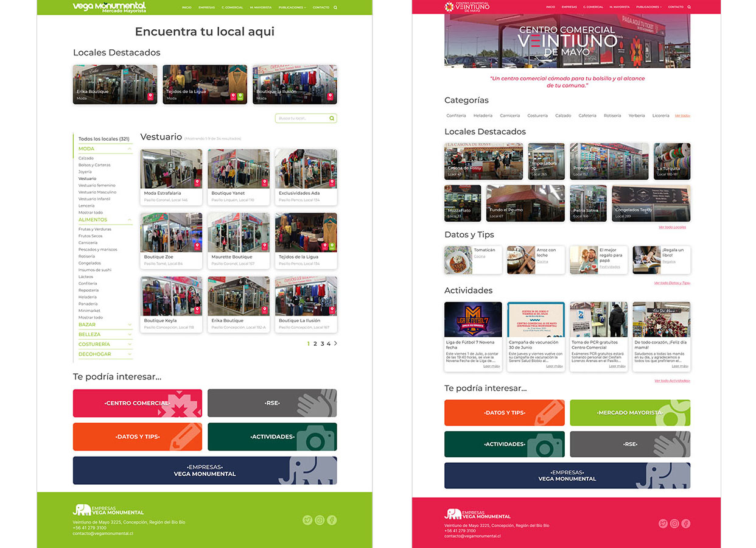Click the magnifier inside 'Busca tu local' field
This screenshot has height=548, width=756.
click(x=332, y=118)
